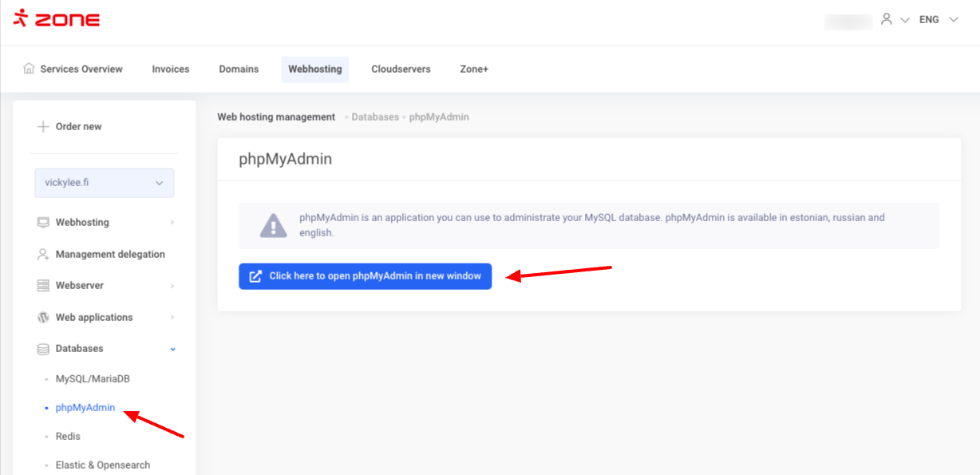Select MySQL/MariaDB in the sidebar
This screenshot has height=475, width=980.
pyautogui.click(x=93, y=378)
